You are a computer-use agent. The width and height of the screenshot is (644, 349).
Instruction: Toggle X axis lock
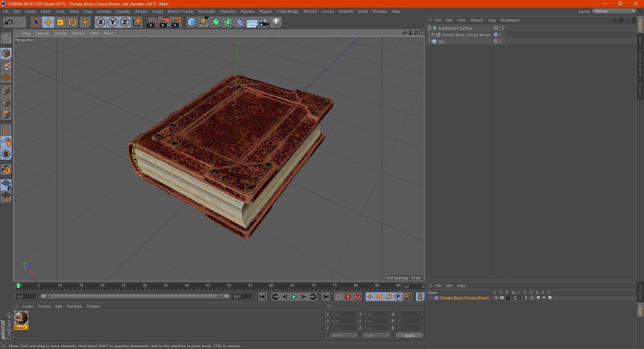pos(100,22)
